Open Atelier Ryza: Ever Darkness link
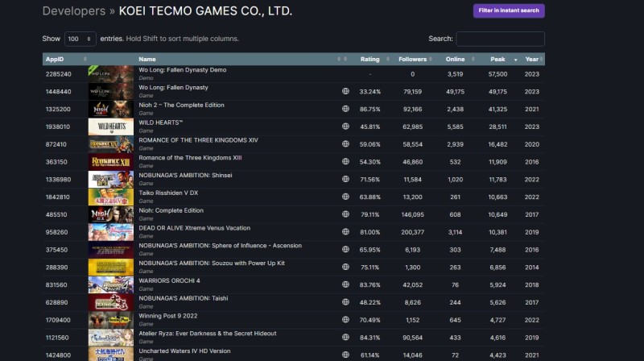The height and width of the screenshot is (361, 644). tap(208, 334)
